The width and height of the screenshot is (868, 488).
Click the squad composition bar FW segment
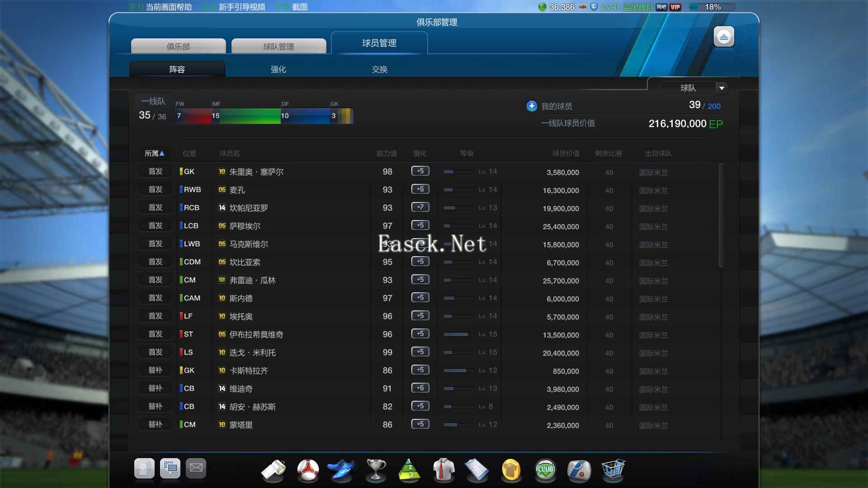(x=193, y=116)
